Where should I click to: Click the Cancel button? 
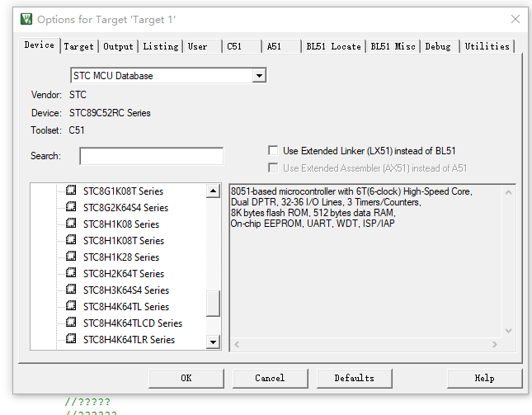point(270,379)
